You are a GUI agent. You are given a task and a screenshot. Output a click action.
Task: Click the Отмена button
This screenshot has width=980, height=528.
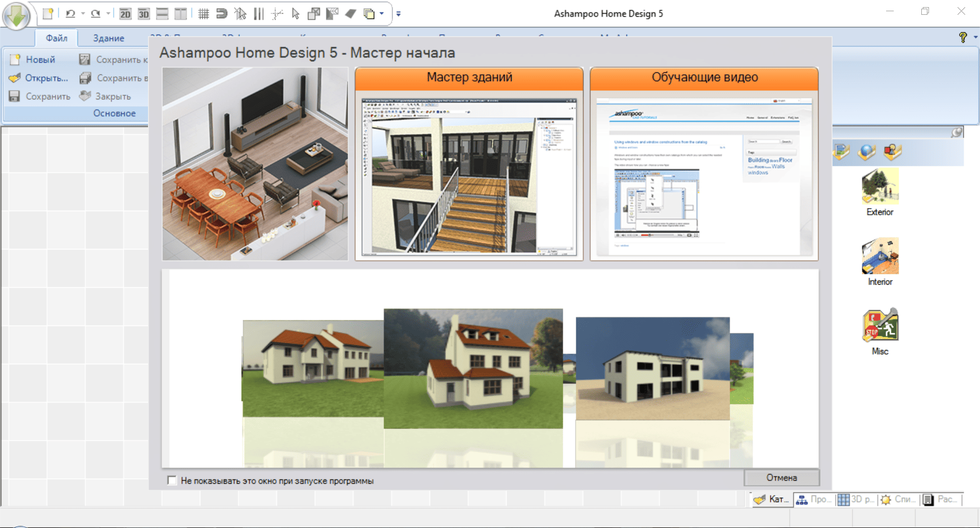tap(781, 477)
